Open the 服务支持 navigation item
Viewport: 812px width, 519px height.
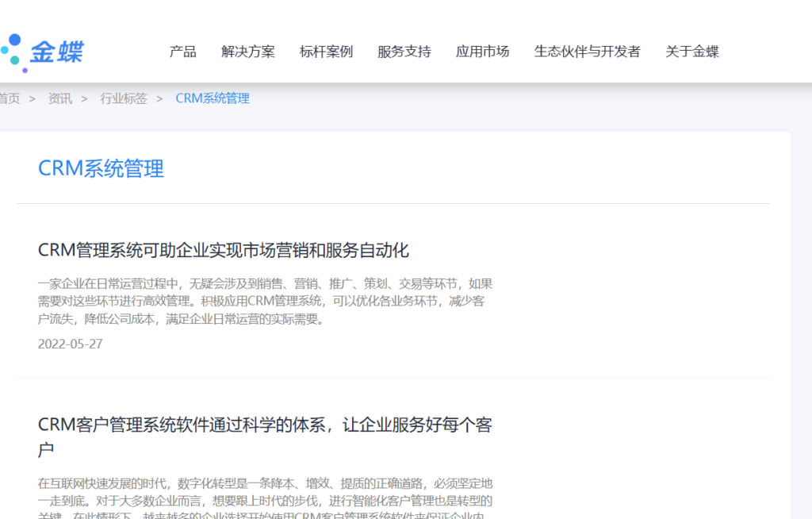click(x=404, y=52)
